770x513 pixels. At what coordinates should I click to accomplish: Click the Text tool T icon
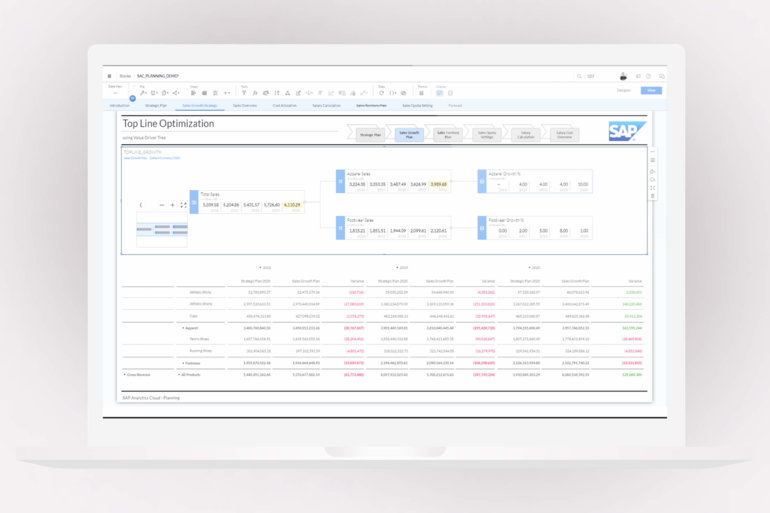[x=244, y=93]
